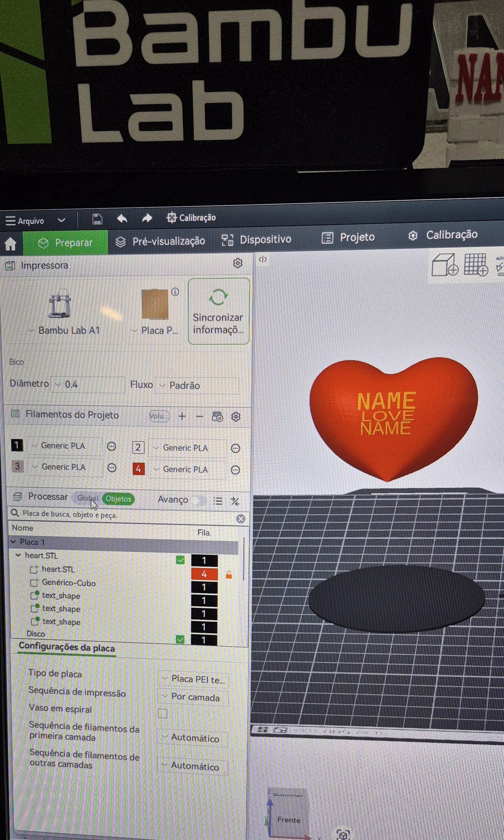Open the Tipo de placa dropdown
Screen dimensions: 504x840
tap(194, 679)
